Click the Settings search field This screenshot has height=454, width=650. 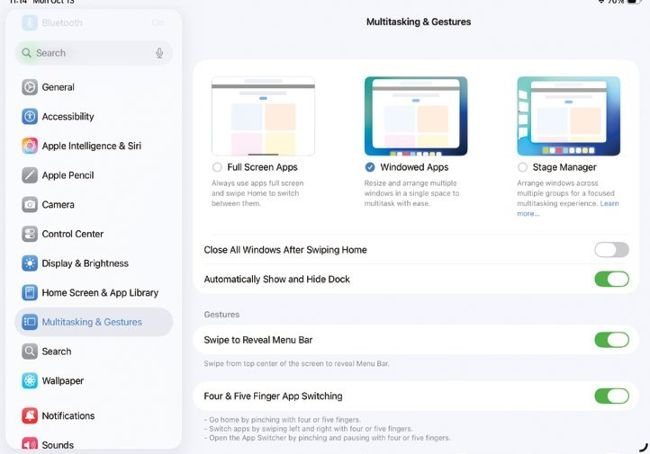[90, 53]
